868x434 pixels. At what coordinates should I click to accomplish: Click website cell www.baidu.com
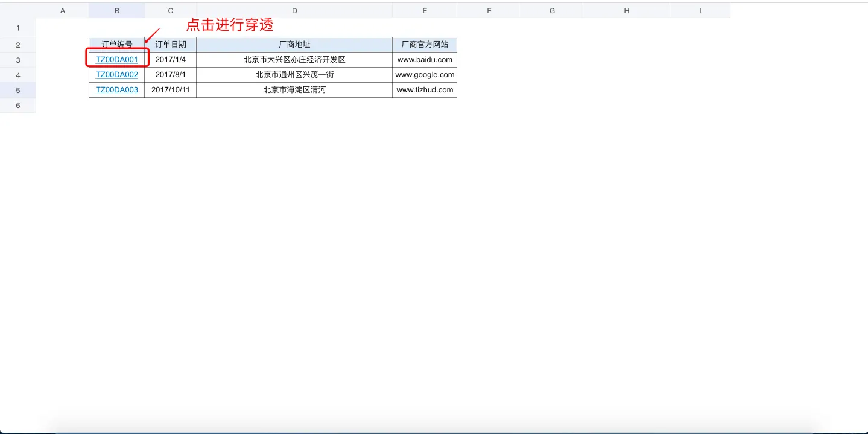425,60
